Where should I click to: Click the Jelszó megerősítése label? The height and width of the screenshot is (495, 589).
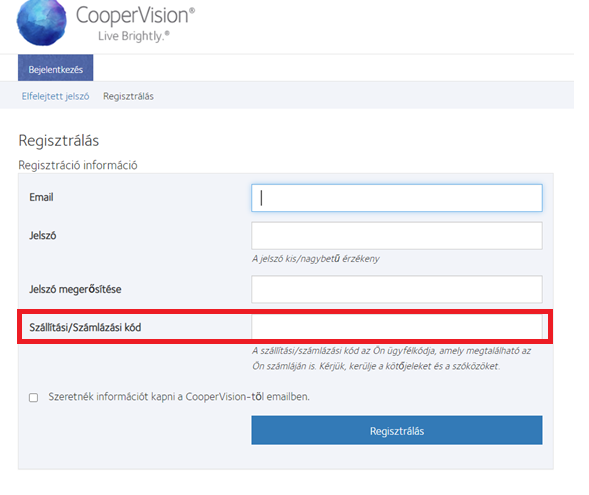click(x=75, y=289)
